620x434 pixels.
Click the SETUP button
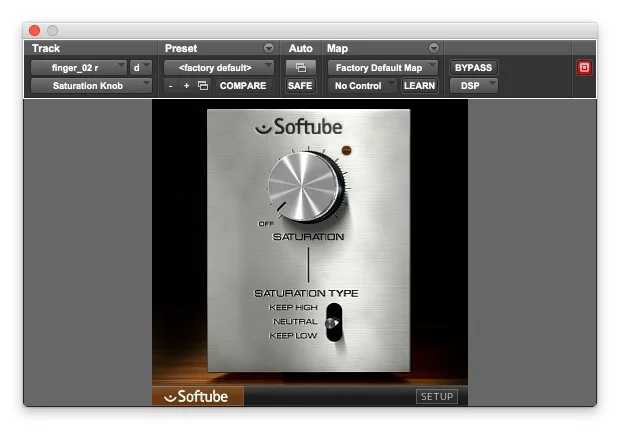click(437, 396)
